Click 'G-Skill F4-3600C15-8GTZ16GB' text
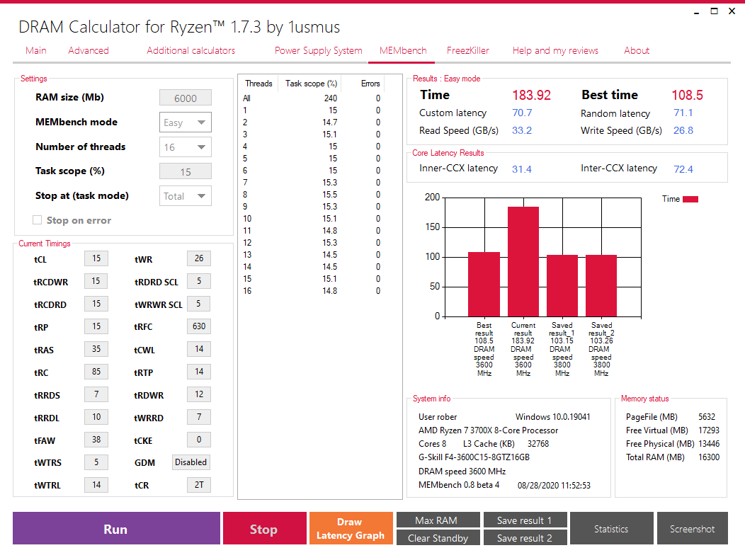 click(x=474, y=457)
